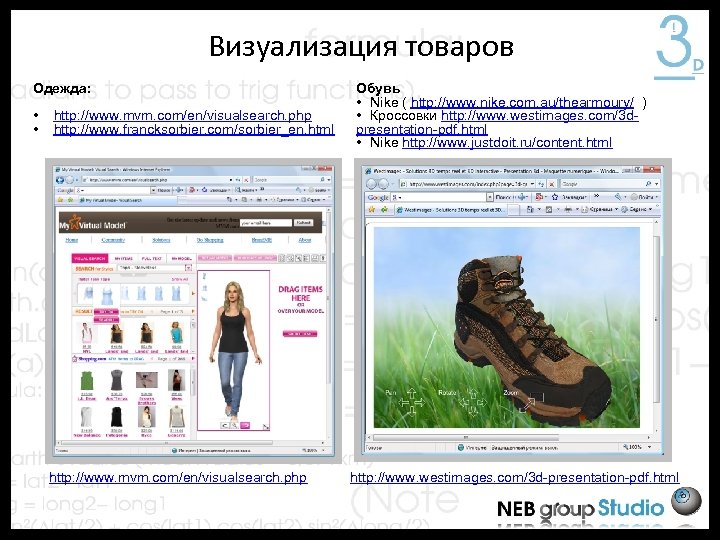Click the My Virtual Model site logo

click(92, 224)
